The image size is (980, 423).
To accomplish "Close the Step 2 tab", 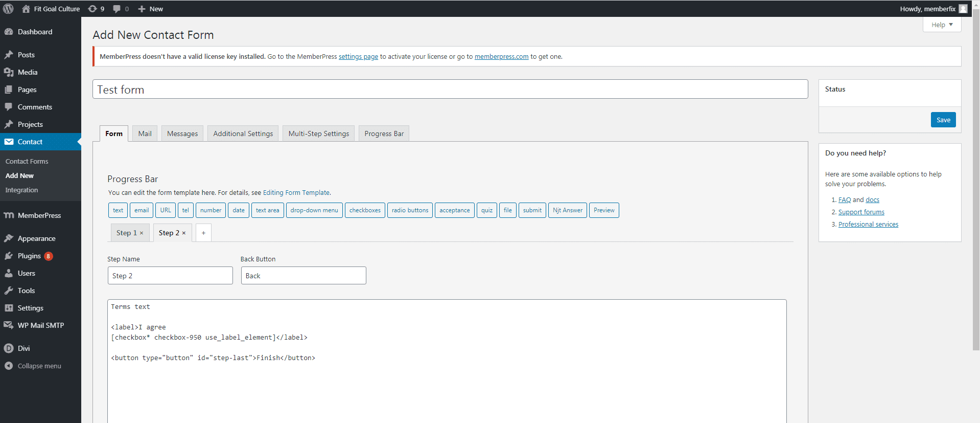I will [x=184, y=233].
